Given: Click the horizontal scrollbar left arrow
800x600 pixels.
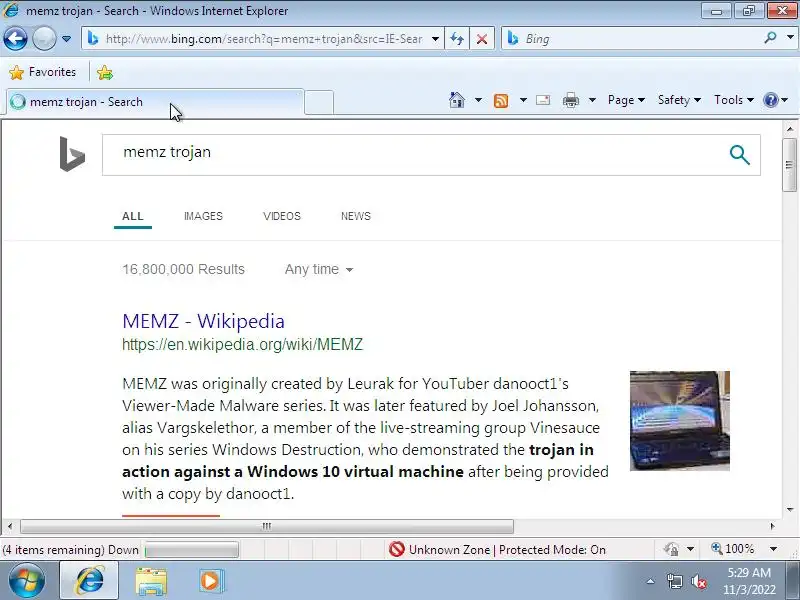Looking at the screenshot, I should 10,526.
